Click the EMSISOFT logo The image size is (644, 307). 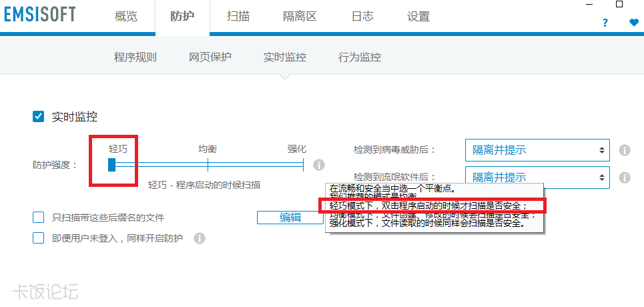point(40,15)
